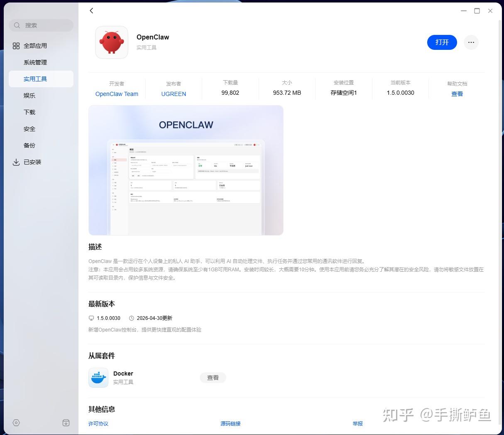Screen dimensions: 504x435
Task: Minimize the app center window
Action: pyautogui.click(x=464, y=11)
